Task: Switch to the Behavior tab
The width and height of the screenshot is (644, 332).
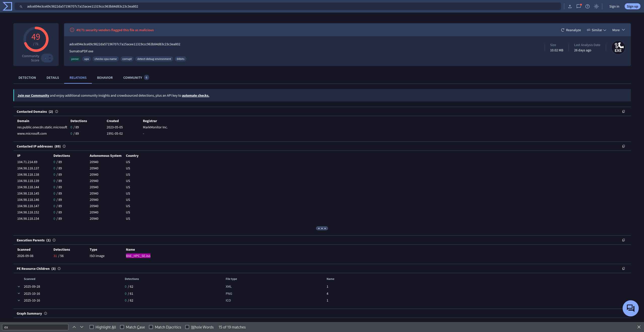Action: point(105,78)
